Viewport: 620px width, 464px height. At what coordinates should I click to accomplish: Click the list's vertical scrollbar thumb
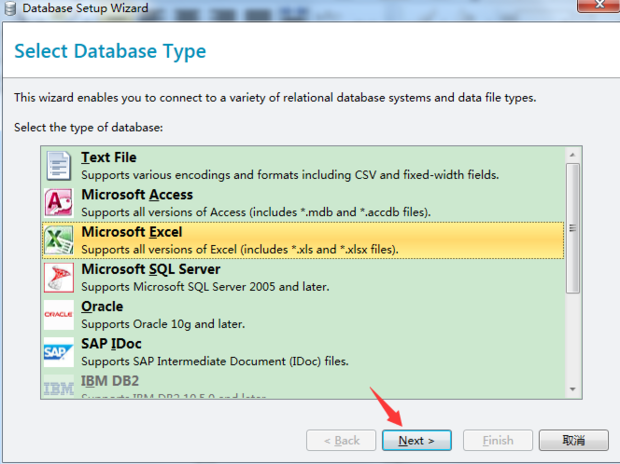click(573, 228)
